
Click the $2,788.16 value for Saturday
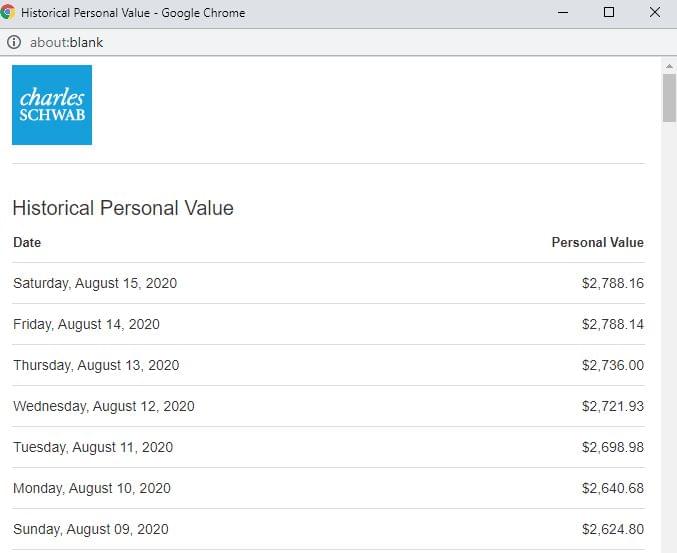tap(612, 284)
